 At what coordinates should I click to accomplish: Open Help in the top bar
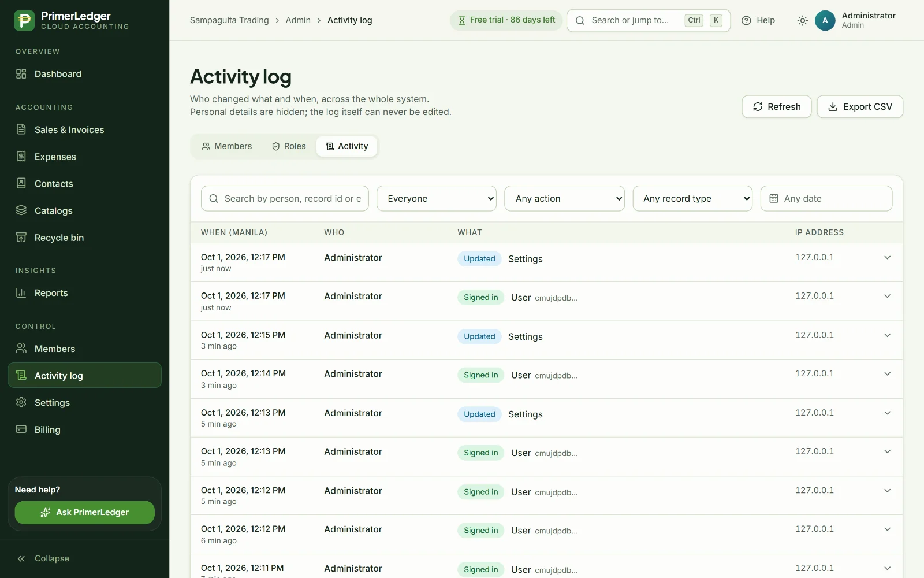point(758,20)
